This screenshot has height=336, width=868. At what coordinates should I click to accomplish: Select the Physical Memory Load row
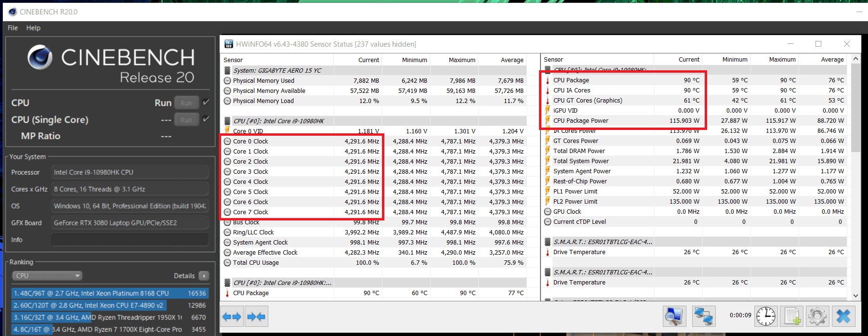point(374,101)
